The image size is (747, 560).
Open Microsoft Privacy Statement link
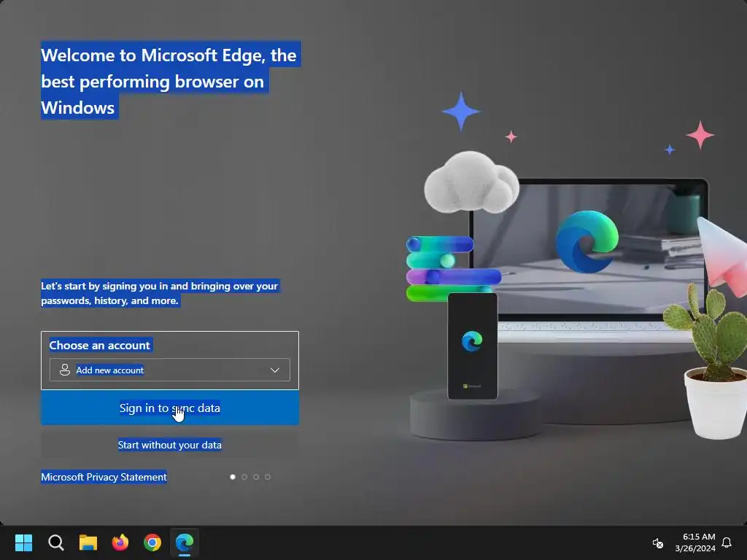[x=104, y=477]
